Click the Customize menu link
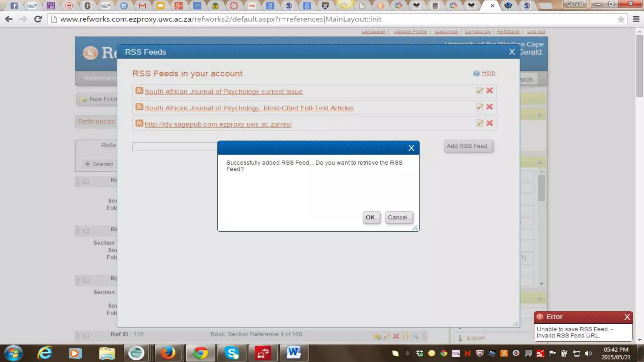Viewport: 644px width, 362px height. [446, 31]
